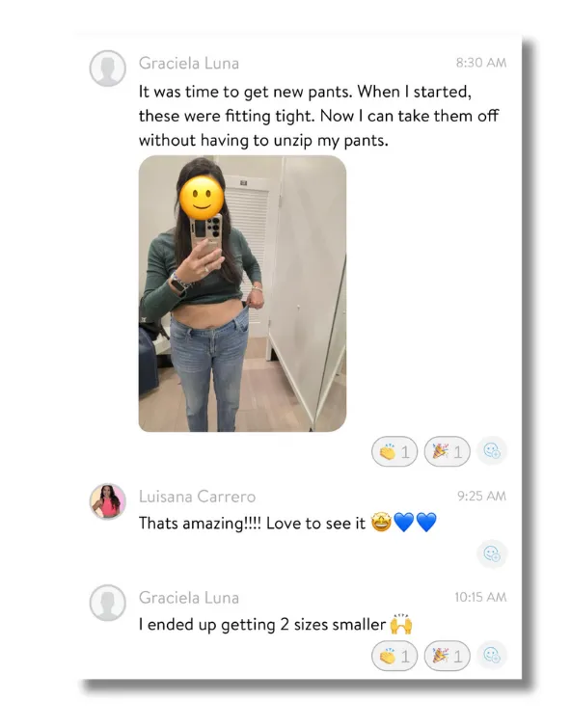571x728 pixels.
Task: Click the party popper reaction under the photo
Action: click(447, 451)
